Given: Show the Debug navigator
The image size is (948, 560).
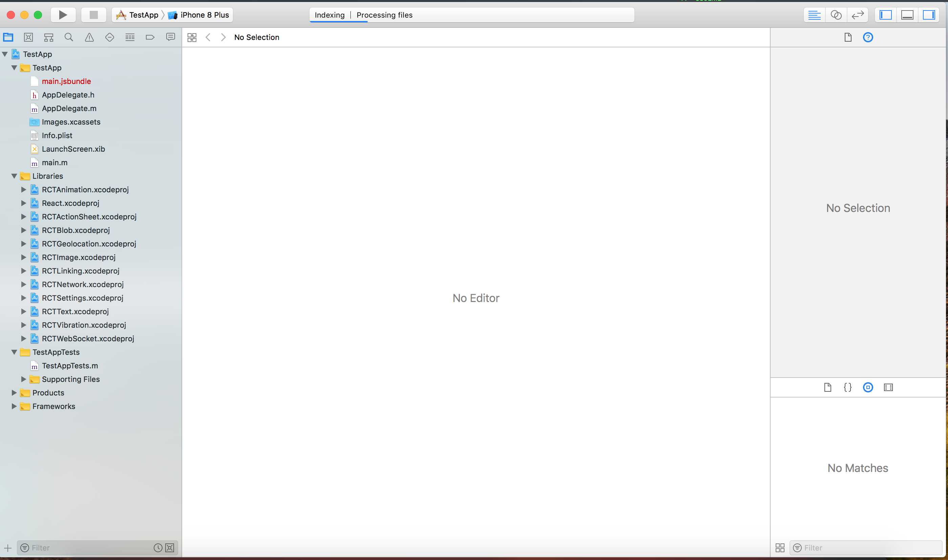Looking at the screenshot, I should tap(130, 37).
